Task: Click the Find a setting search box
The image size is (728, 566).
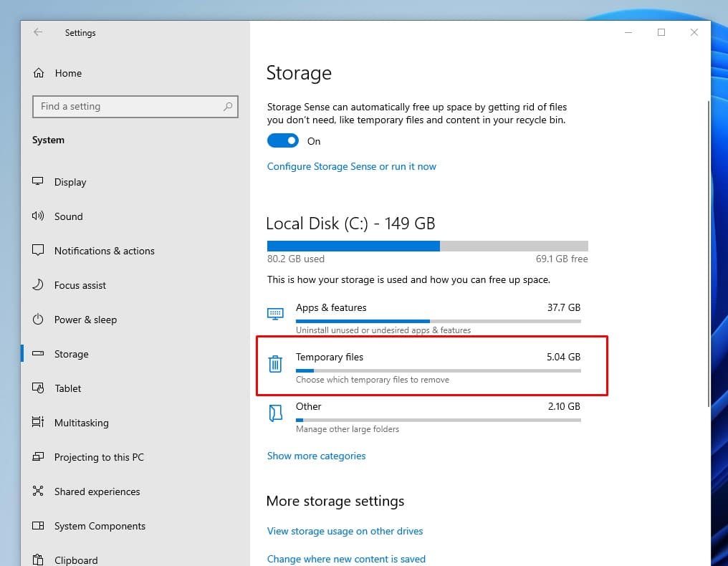Action: 129,107
